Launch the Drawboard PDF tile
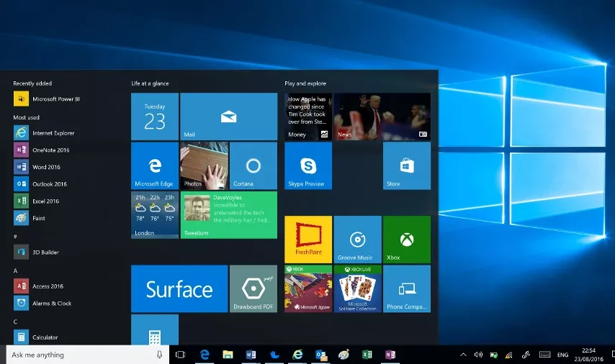 click(253, 288)
